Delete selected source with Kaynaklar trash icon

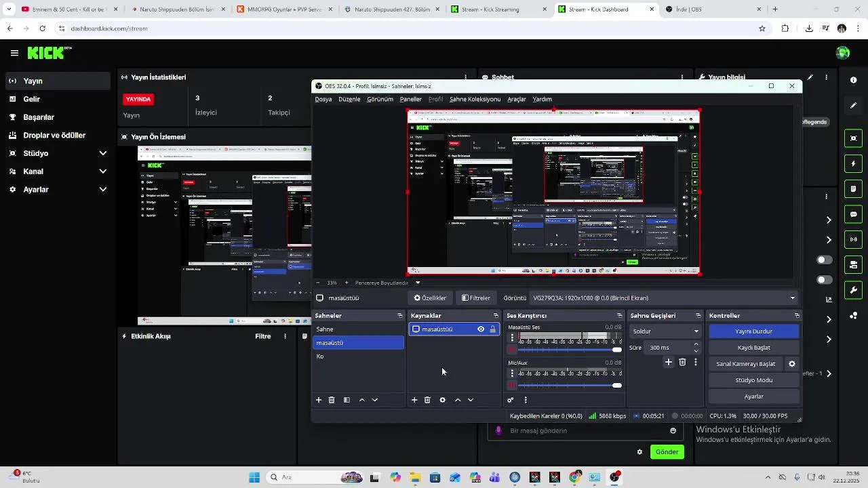click(427, 400)
